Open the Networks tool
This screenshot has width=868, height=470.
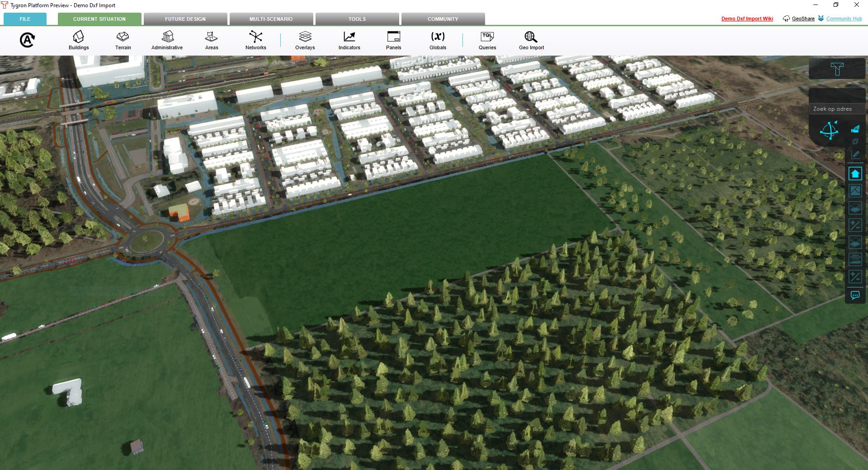pos(255,40)
